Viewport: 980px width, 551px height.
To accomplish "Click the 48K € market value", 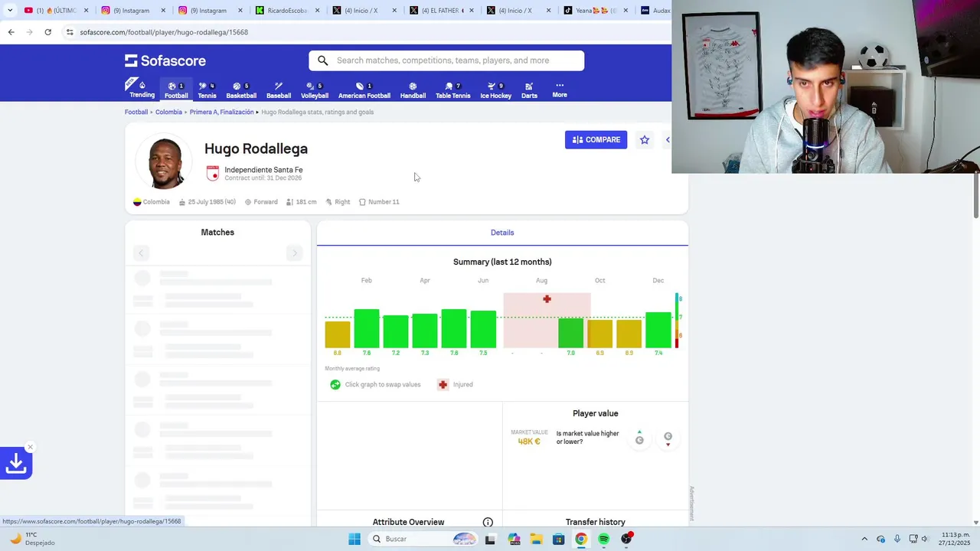I will tap(529, 442).
